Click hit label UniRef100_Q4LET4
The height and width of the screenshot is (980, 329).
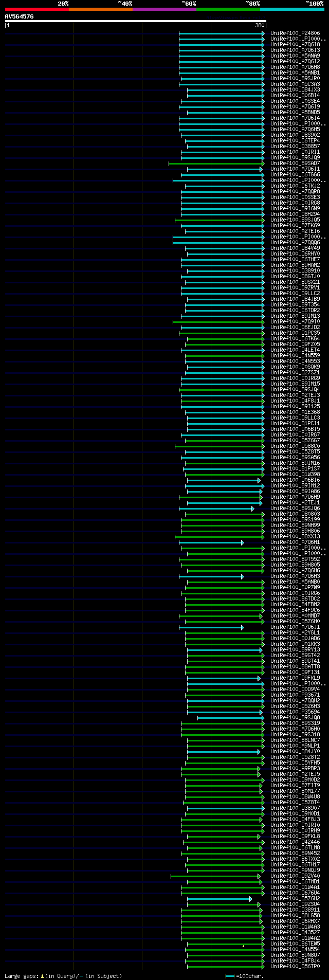tap(295, 350)
